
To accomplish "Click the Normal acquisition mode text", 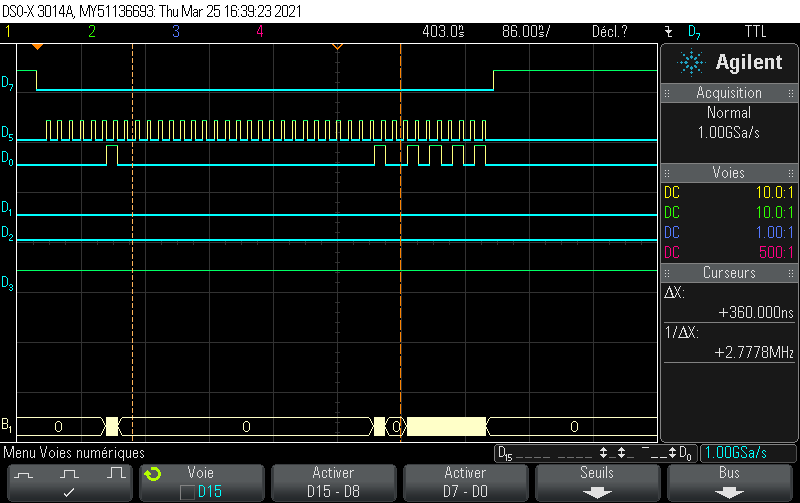I will click(729, 113).
